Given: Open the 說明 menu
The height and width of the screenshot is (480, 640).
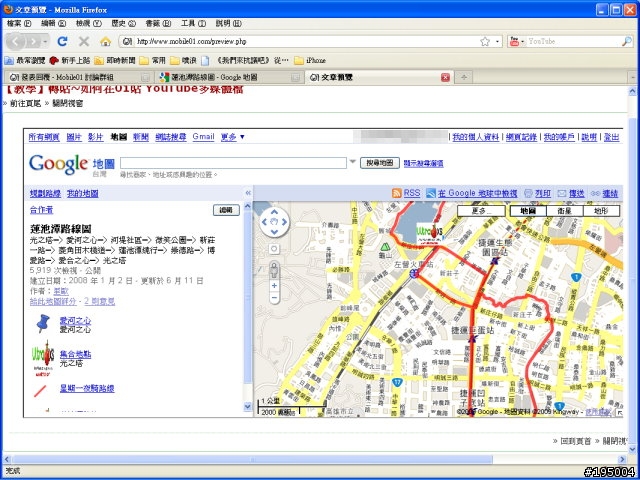Looking at the screenshot, I should coord(229,23).
